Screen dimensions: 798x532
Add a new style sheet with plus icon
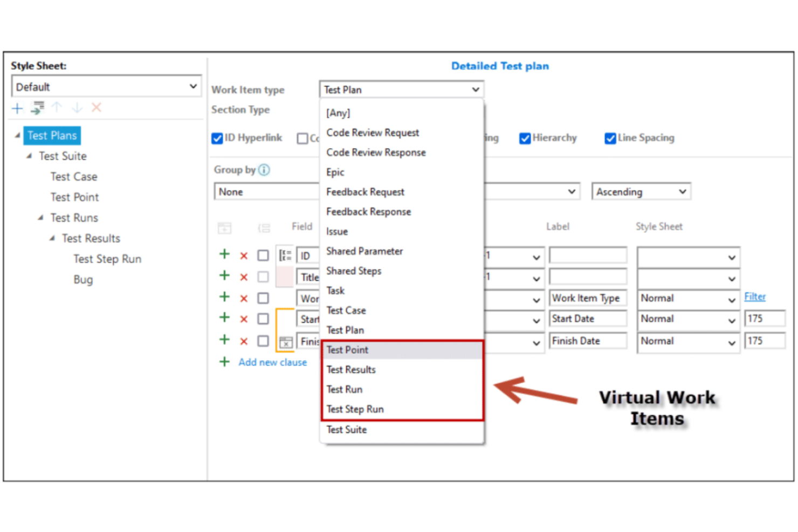point(17,108)
